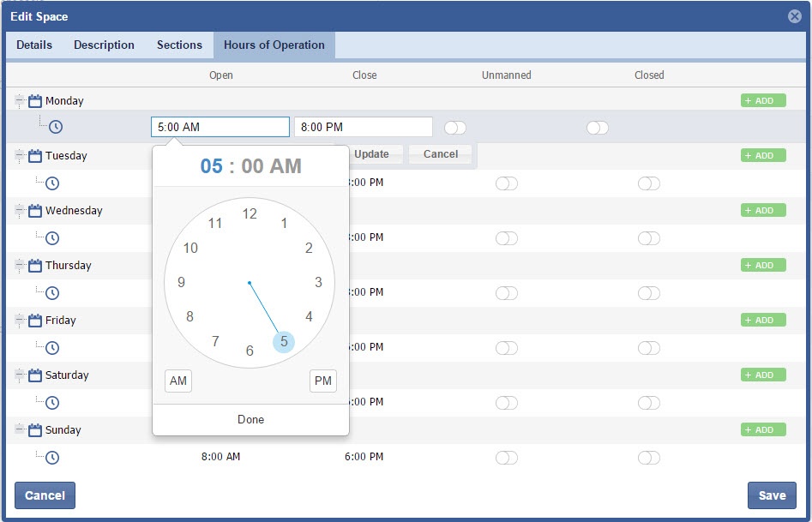The width and height of the screenshot is (812, 522).
Task: Select hour 9 on the clock dial
Action: pos(181,282)
